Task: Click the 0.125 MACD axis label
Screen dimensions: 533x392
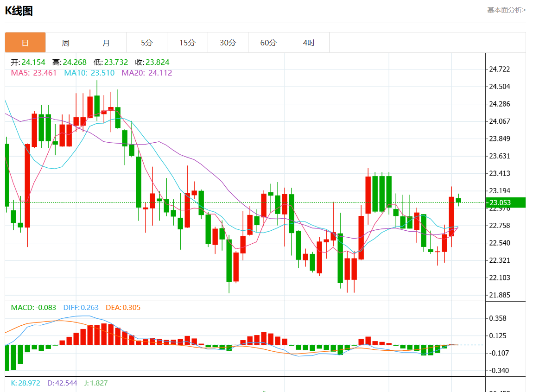Action: pyautogui.click(x=498, y=335)
